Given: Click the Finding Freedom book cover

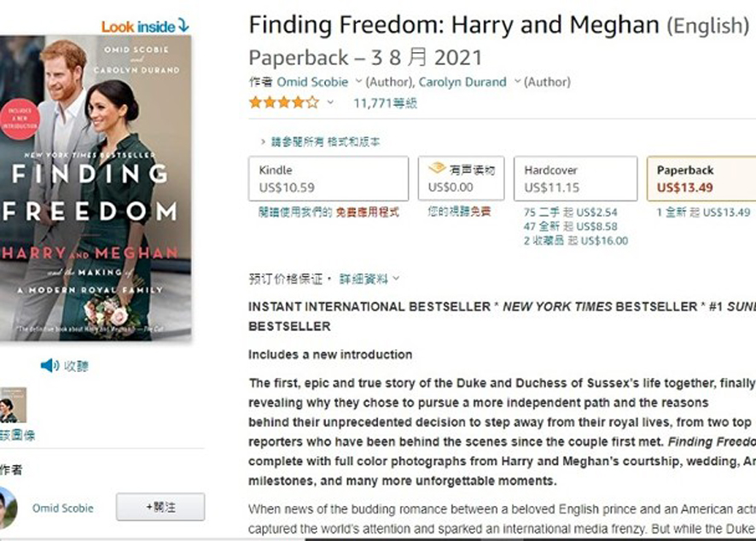Looking at the screenshot, I should [96, 188].
